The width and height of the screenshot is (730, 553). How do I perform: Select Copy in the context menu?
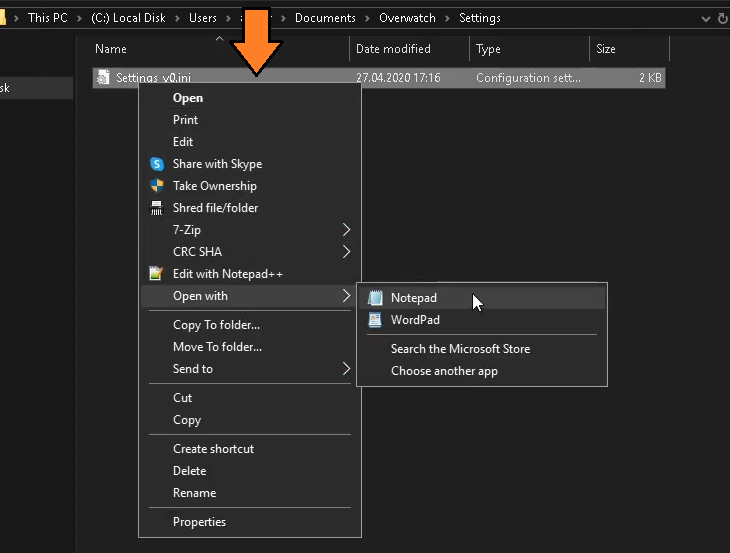pyautogui.click(x=250, y=420)
